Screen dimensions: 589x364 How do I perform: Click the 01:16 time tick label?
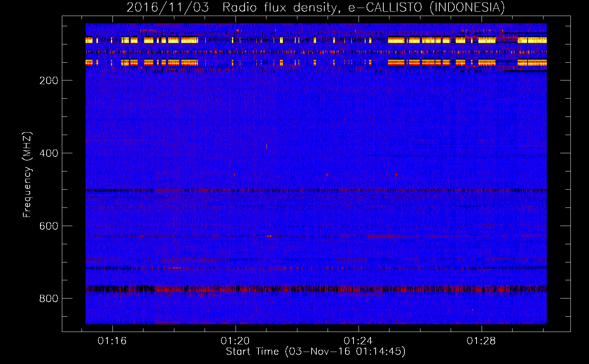tap(112, 341)
